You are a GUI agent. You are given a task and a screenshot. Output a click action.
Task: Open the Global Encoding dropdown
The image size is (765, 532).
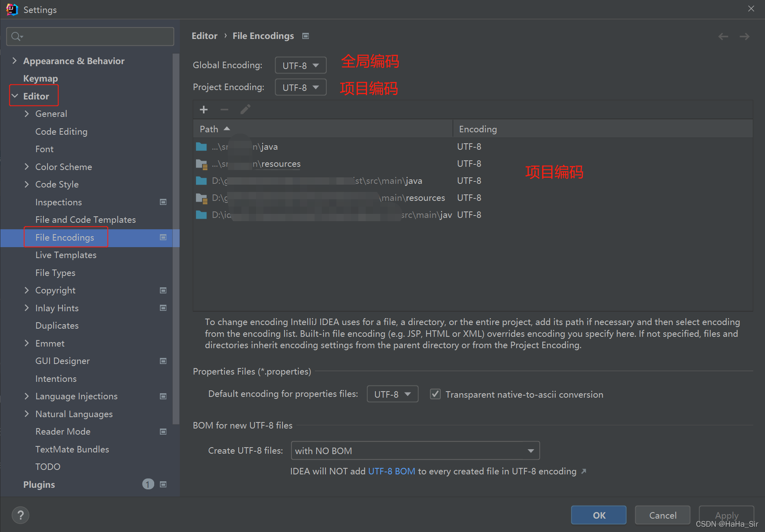coord(300,65)
